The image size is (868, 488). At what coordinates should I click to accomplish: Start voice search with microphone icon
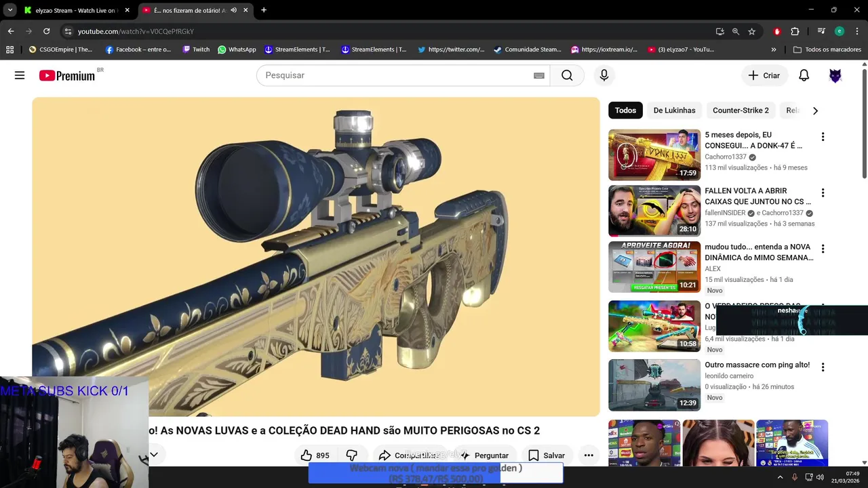pos(604,75)
